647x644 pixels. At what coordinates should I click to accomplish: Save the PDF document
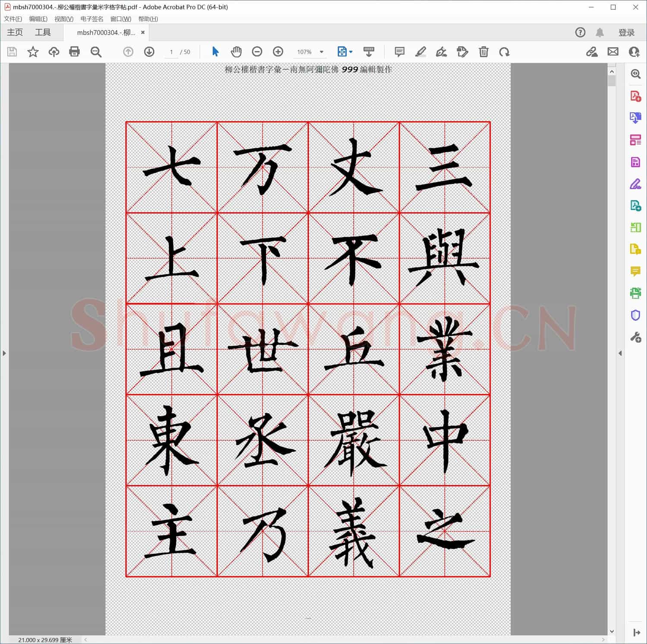[12, 52]
